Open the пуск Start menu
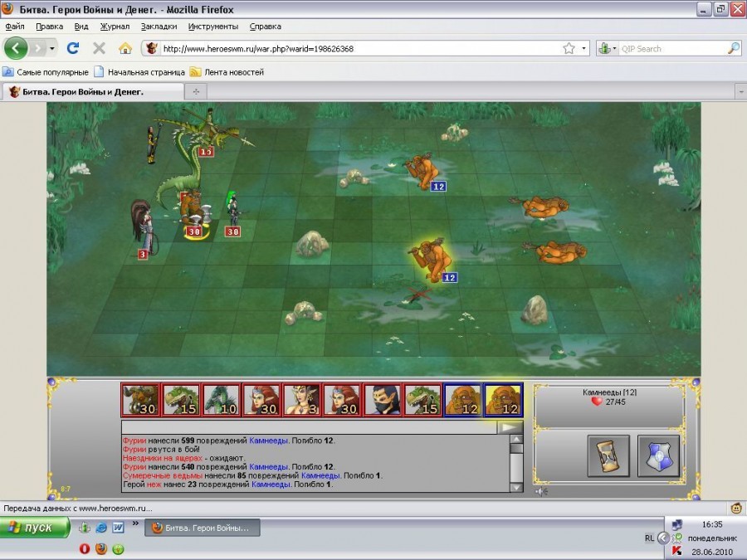This screenshot has width=747, height=560. [x=35, y=527]
